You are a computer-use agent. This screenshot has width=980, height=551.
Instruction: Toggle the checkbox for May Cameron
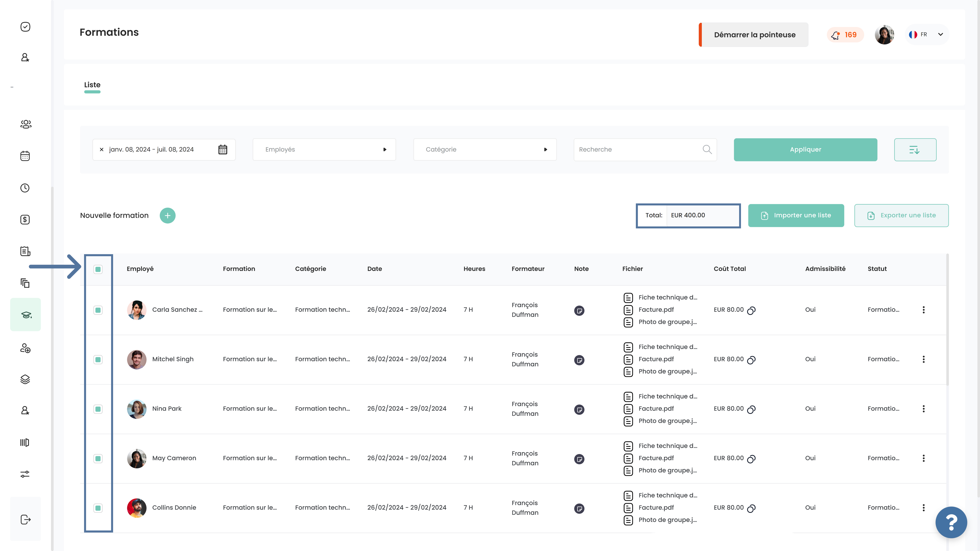coord(98,459)
